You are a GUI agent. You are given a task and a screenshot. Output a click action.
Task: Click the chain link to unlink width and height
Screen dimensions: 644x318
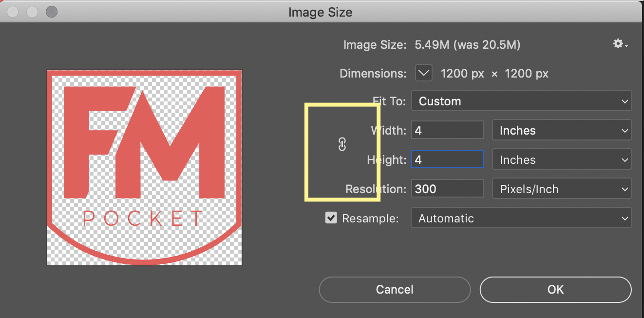click(341, 144)
